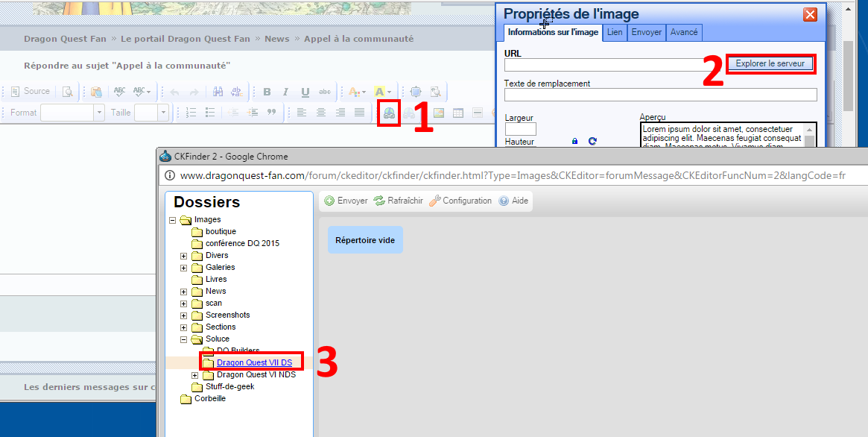Viewport: 868px width, 437px height.
Task: Toggle Underline formatting
Action: tap(305, 92)
